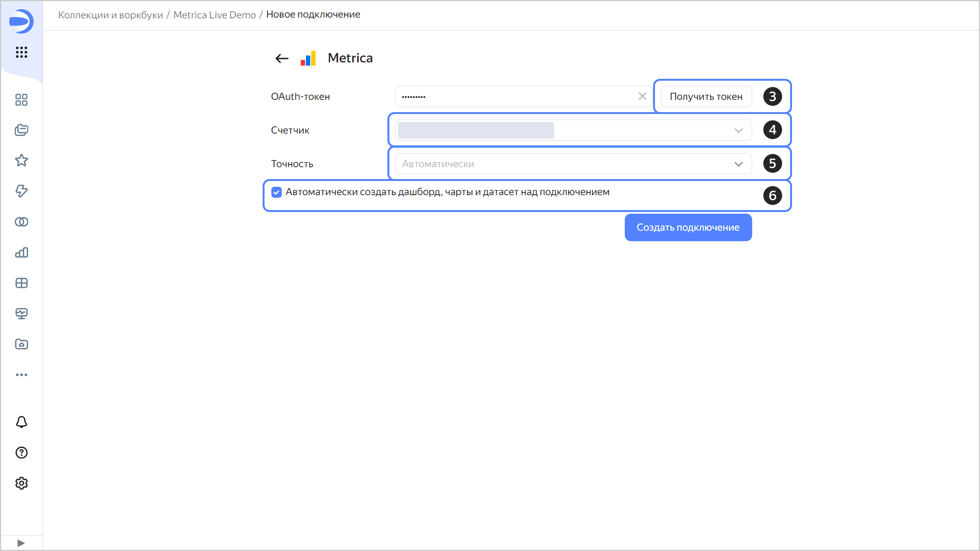Expand sidebar with the bottom arrow
The height and width of the screenshot is (551, 980).
21,543
